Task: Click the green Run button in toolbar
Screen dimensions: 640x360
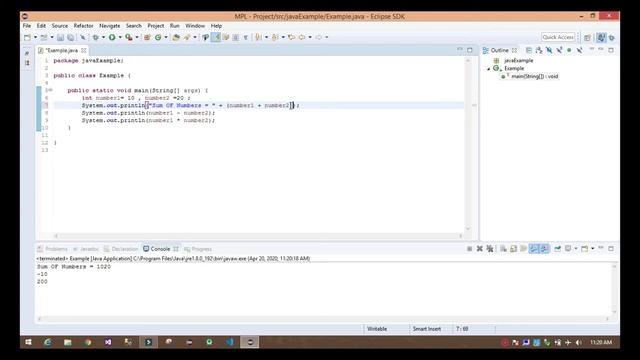Action: (x=112, y=37)
